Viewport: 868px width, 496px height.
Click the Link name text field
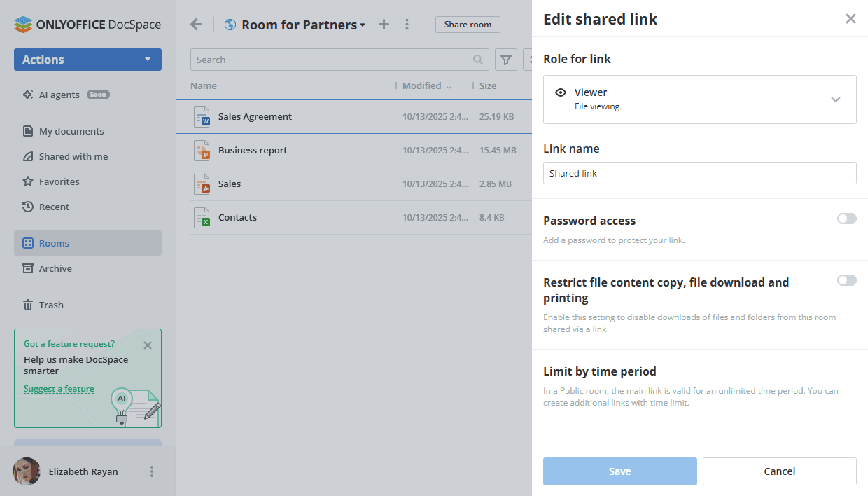[x=699, y=173]
